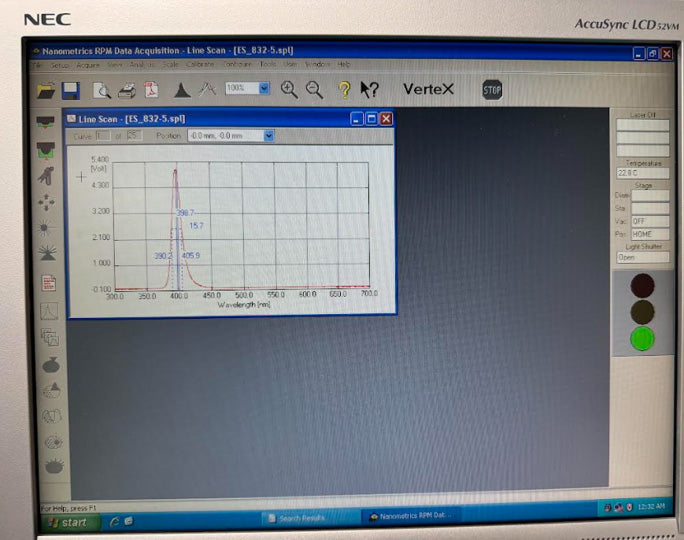Click the top dark red indicator light

(642, 285)
